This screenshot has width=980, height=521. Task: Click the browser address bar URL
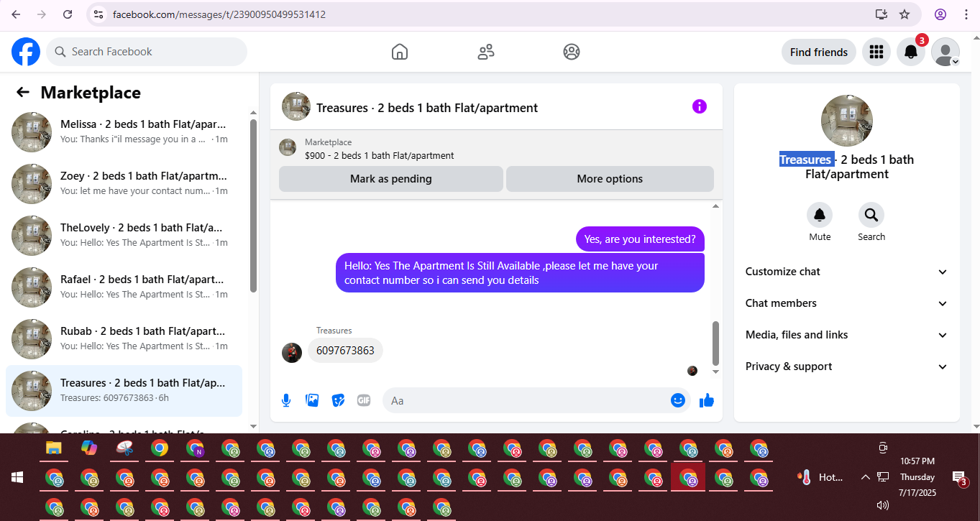pos(219,14)
